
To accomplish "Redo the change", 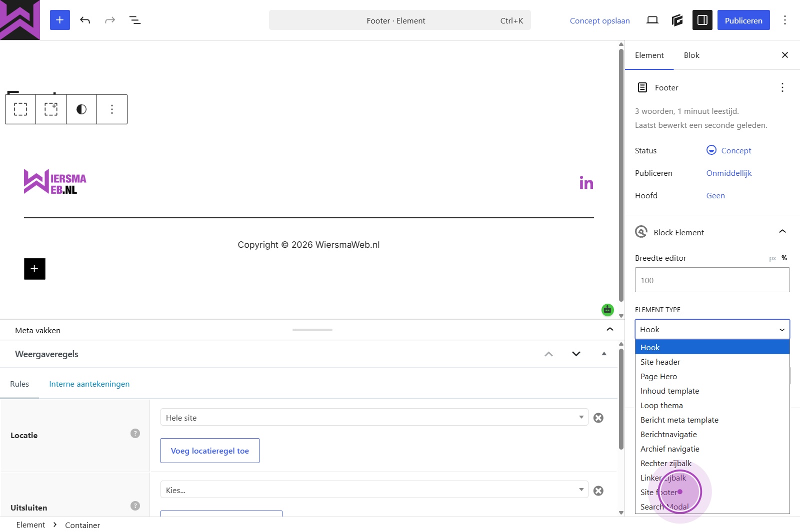I will (110, 20).
